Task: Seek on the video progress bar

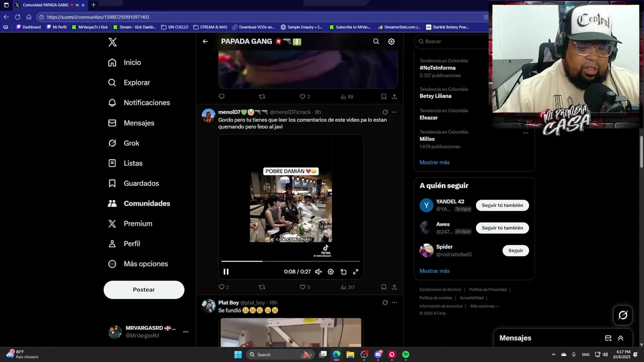Action: point(291,261)
